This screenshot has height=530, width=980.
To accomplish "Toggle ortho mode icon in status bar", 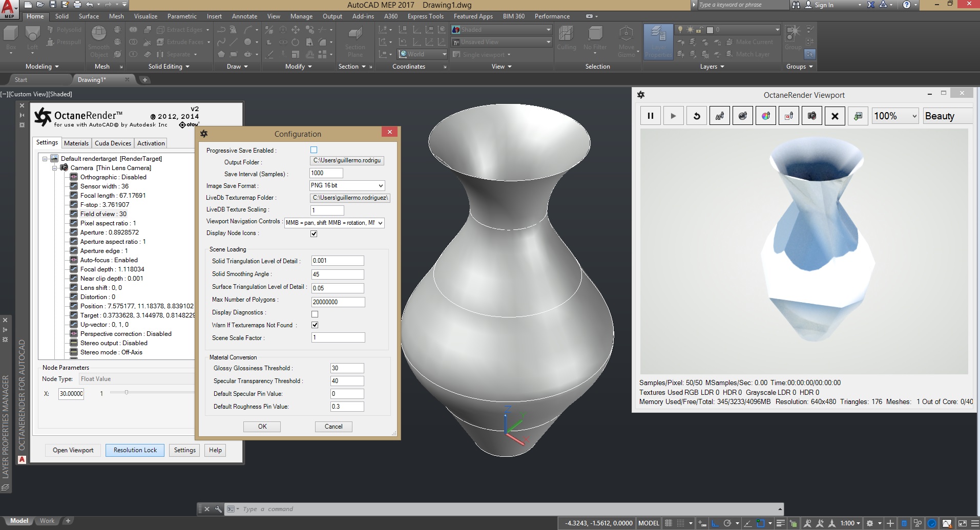I will coord(716,523).
